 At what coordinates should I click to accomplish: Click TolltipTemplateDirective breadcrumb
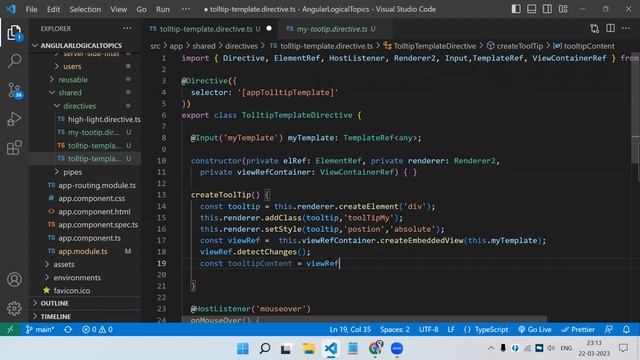(435, 46)
